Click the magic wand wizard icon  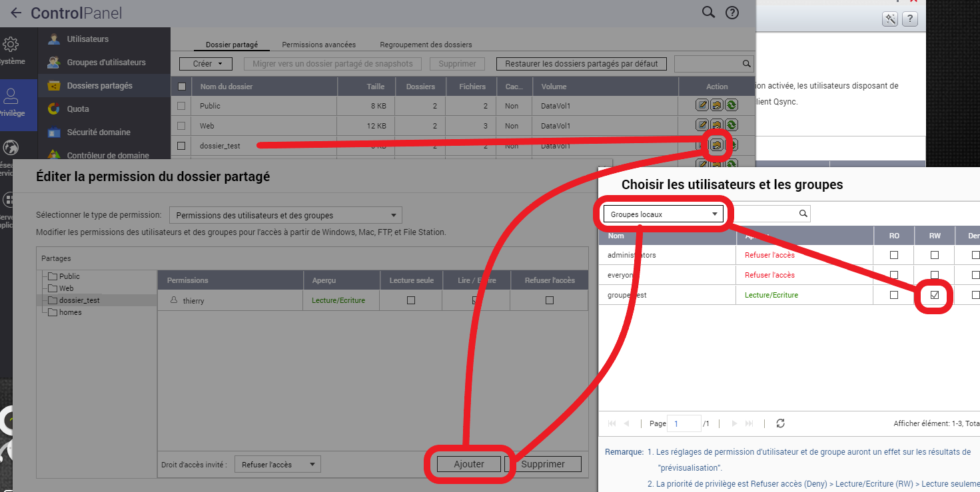point(889,19)
